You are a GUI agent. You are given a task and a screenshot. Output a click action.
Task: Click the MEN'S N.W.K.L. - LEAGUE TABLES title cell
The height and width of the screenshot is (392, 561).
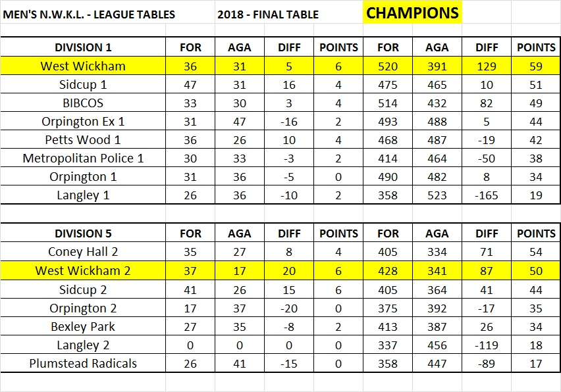tap(89, 14)
